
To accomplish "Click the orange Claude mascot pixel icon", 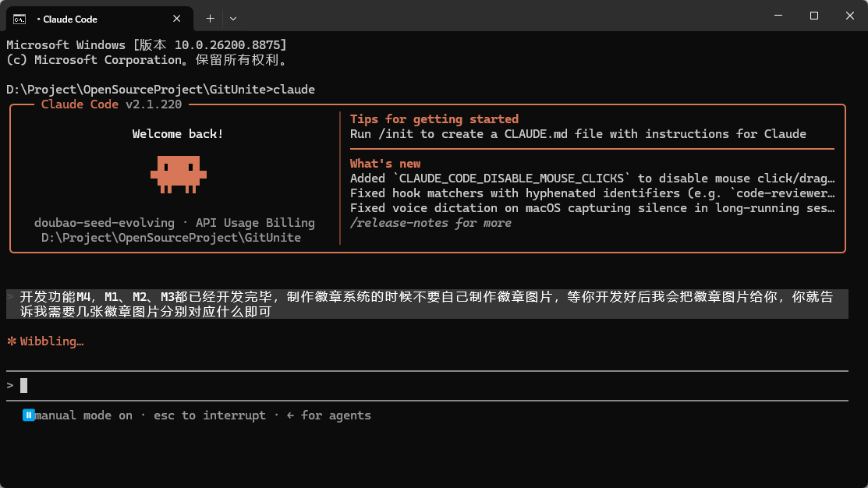I will (x=179, y=175).
